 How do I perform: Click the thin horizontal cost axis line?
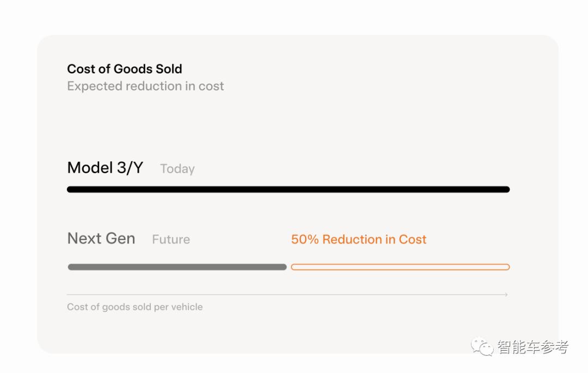point(283,295)
